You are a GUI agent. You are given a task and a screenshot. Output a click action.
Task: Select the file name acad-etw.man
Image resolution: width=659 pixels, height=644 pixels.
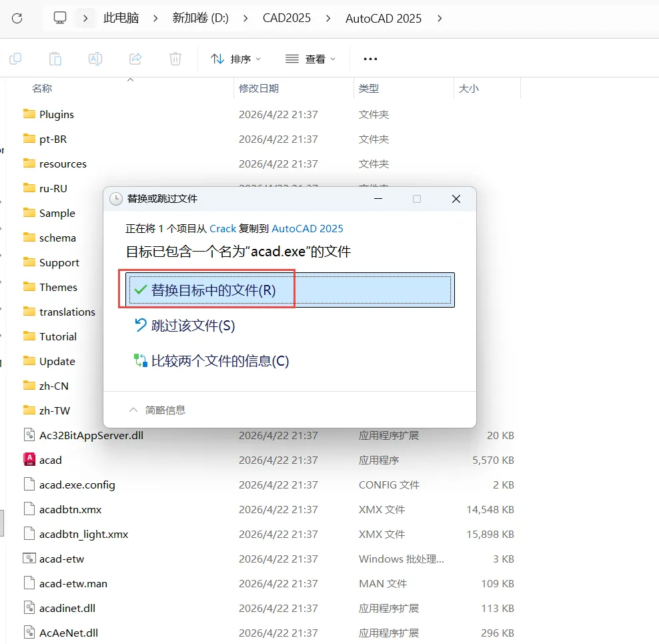click(73, 583)
